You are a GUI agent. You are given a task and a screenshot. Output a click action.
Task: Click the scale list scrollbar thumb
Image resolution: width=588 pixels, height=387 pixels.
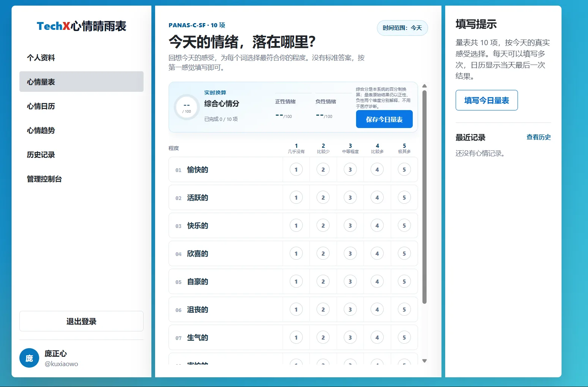[424, 197]
